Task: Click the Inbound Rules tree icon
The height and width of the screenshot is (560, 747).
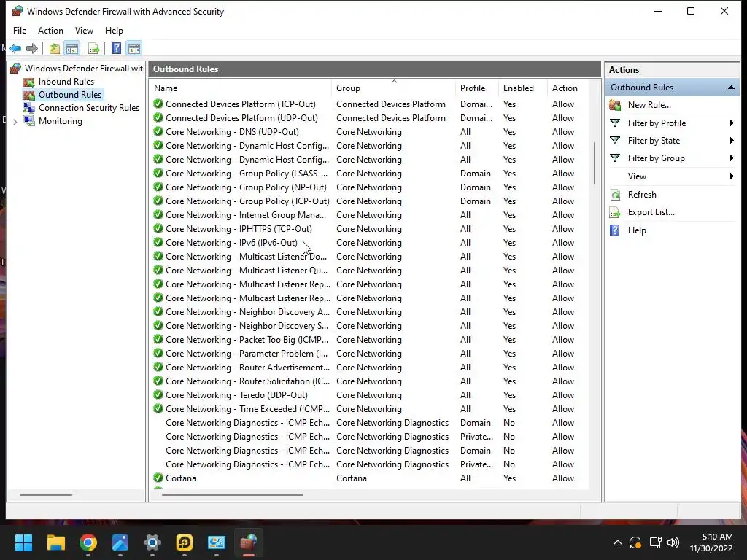Action: pyautogui.click(x=29, y=82)
